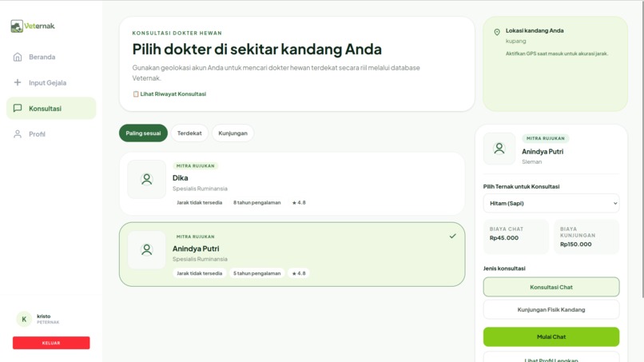Click the Input Gejala plus icon

tap(18, 82)
